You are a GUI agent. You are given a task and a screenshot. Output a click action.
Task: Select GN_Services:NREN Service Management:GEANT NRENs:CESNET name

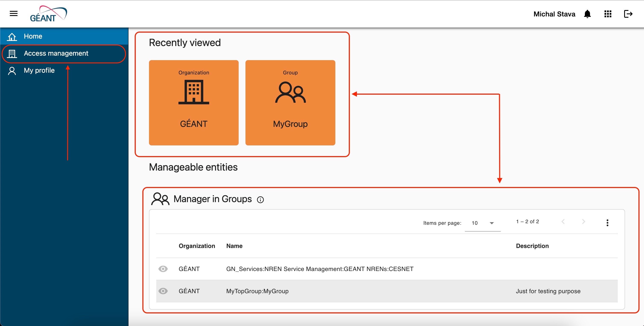(320, 269)
